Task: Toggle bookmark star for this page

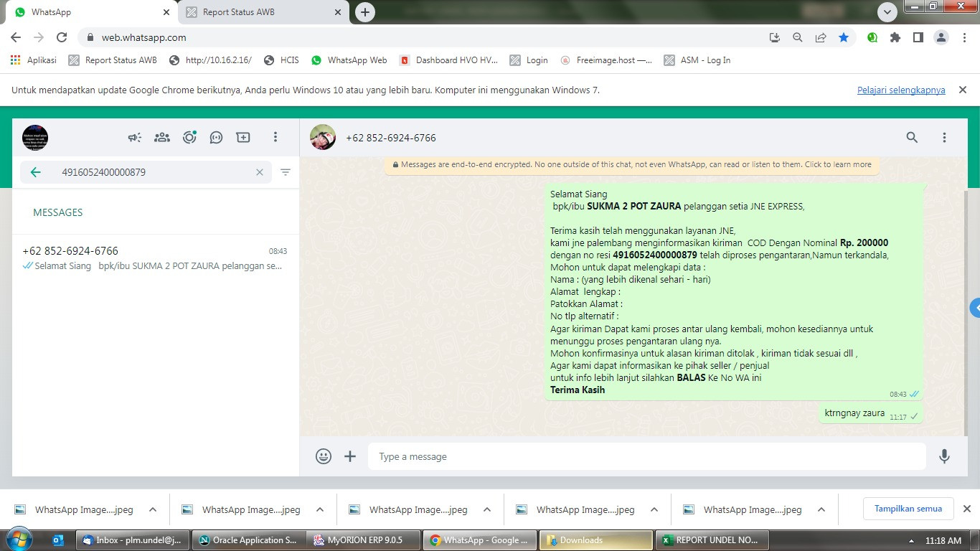Action: [x=844, y=37]
